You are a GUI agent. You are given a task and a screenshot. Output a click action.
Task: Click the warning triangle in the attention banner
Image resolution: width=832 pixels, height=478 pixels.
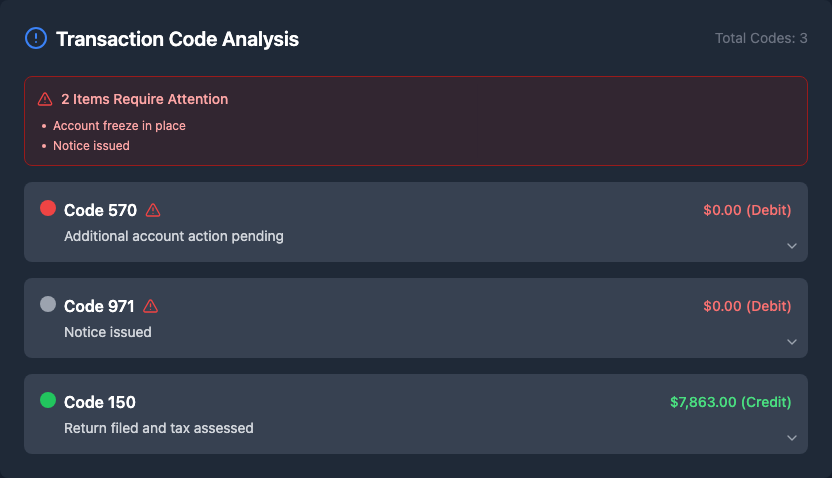coord(45,99)
